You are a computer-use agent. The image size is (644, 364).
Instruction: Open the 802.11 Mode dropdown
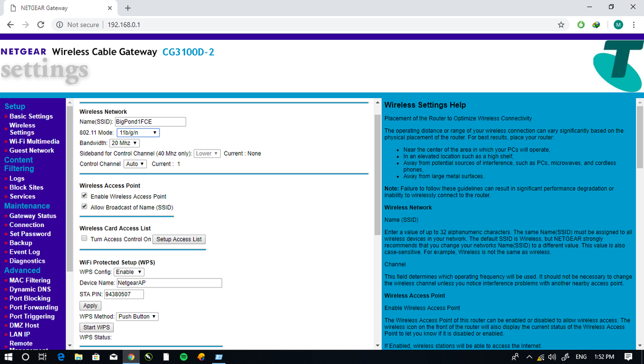tap(138, 133)
